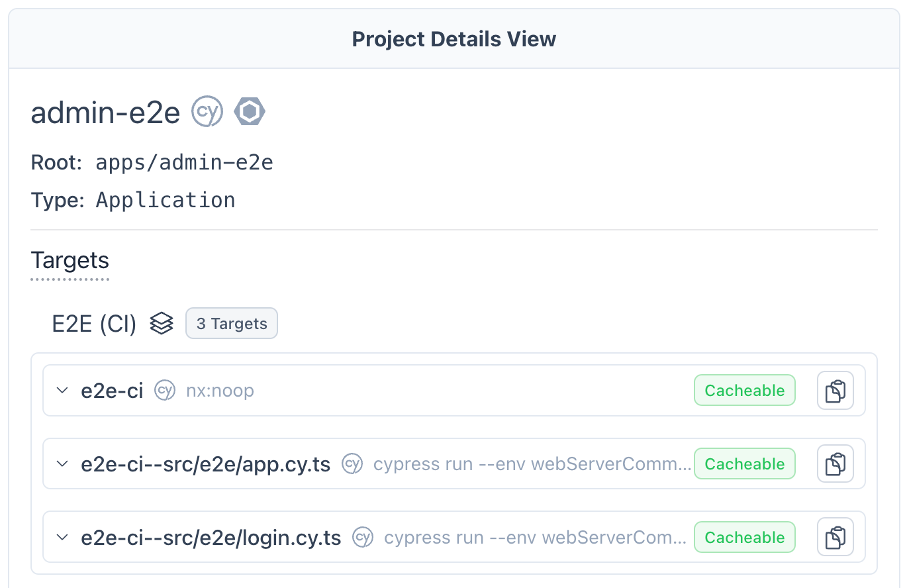Expand the e2e-ci target chevron

pyautogui.click(x=62, y=391)
